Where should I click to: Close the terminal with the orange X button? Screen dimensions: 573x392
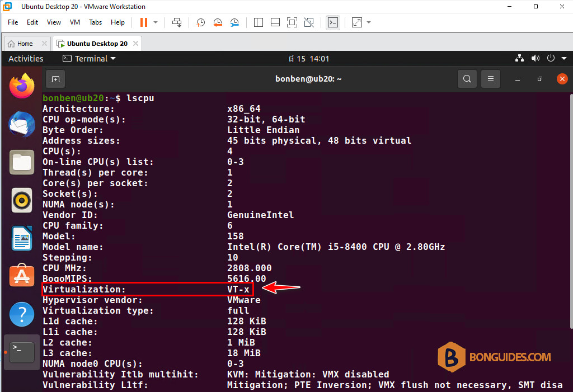pos(562,79)
